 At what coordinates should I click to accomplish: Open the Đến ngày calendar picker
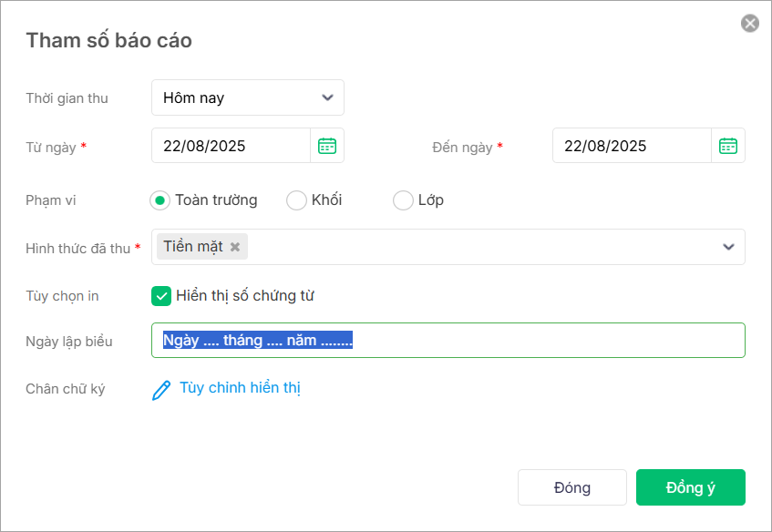[x=728, y=146]
